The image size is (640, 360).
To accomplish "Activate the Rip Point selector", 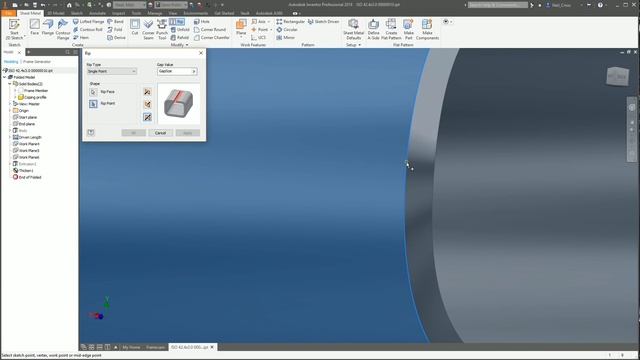I will coord(93,104).
